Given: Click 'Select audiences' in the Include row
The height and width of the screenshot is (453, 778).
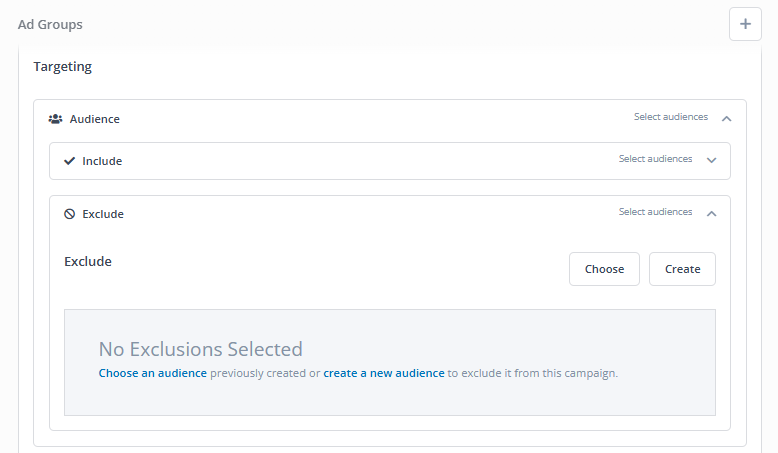Looking at the screenshot, I should pyautogui.click(x=655, y=159).
